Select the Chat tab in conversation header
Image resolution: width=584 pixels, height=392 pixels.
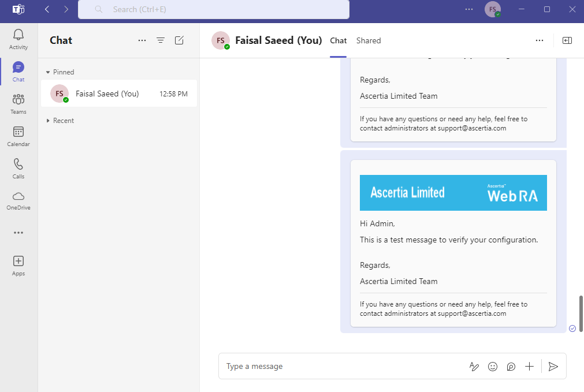338,40
